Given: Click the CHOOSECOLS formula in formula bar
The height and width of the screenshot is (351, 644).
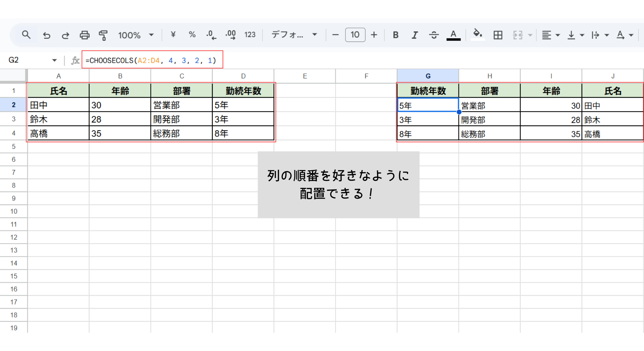Looking at the screenshot, I should click(x=151, y=60).
